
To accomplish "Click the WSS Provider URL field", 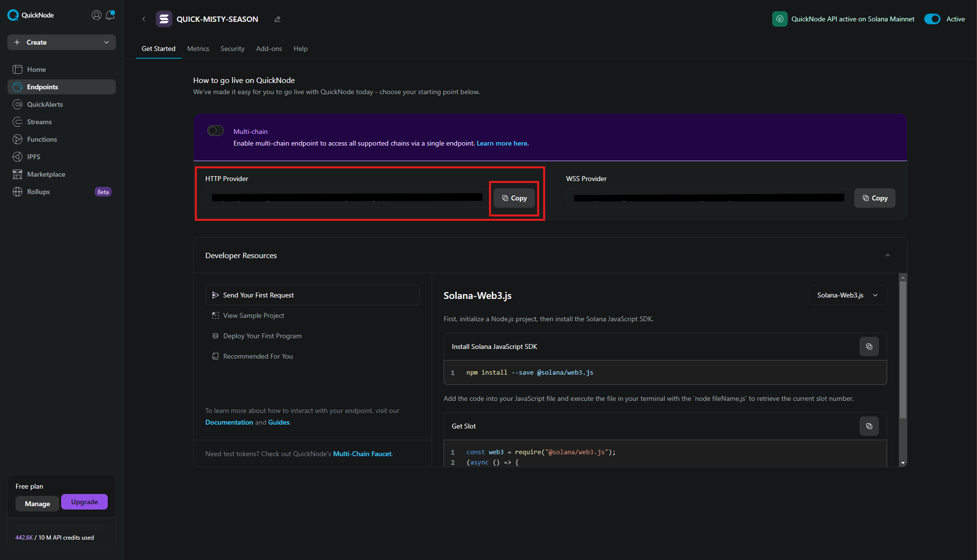I will coord(708,198).
